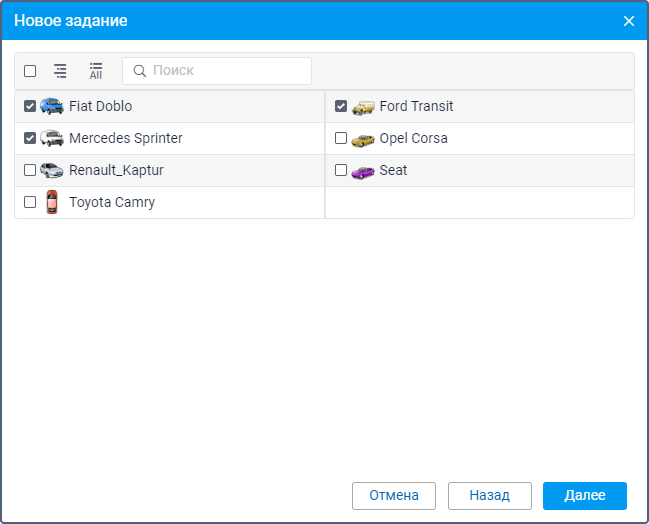Click the grouped list view icon
This screenshot has width=649, height=524.
60,71
